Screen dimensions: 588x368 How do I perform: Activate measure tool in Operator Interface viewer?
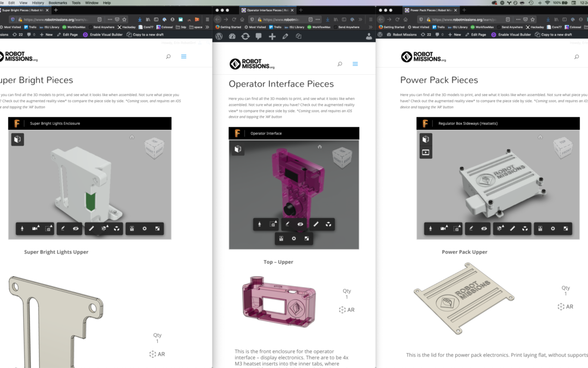[316, 224]
